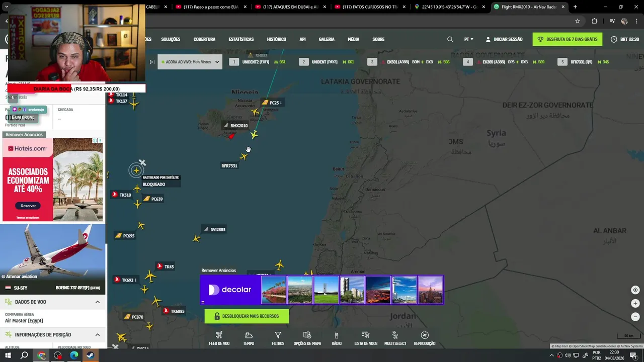Open the Agora Ao Vivo Mais Vistos dropdown
The image size is (644, 362).
pyautogui.click(x=190, y=62)
